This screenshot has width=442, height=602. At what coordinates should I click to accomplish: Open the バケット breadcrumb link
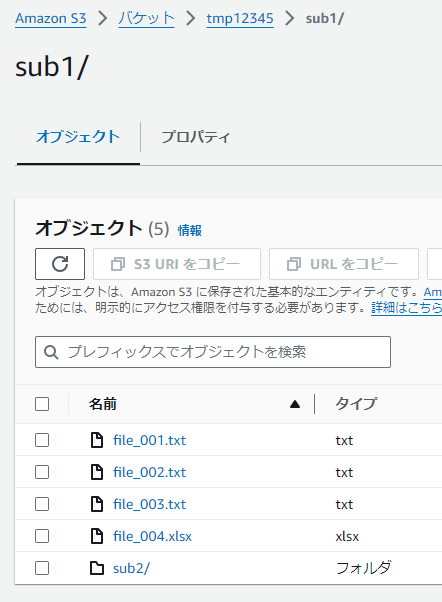tap(146, 18)
